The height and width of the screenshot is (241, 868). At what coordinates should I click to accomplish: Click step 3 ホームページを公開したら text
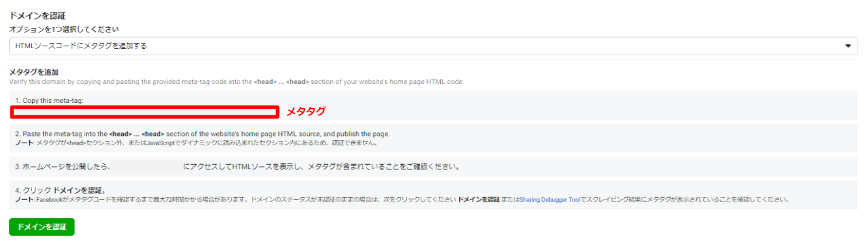tap(238, 167)
